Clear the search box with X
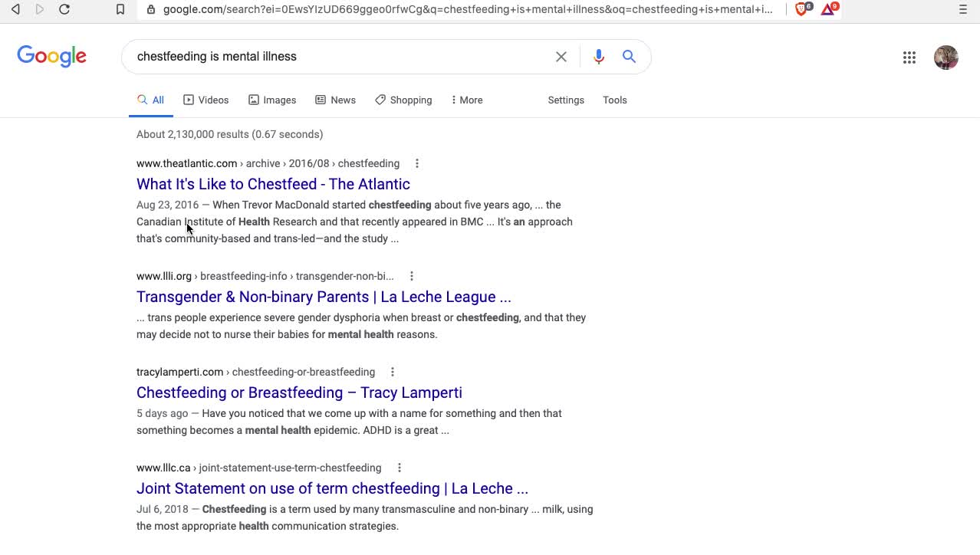The height and width of the screenshot is (555, 980). click(x=561, y=57)
